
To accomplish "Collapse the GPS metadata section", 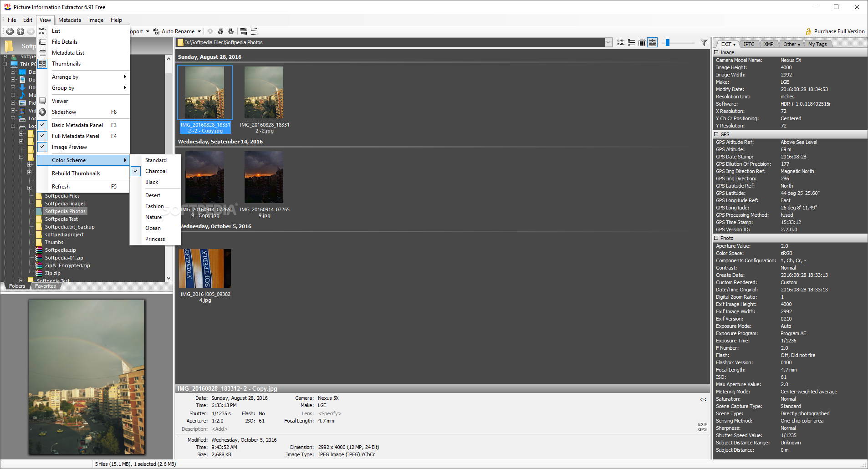I will coord(716,134).
